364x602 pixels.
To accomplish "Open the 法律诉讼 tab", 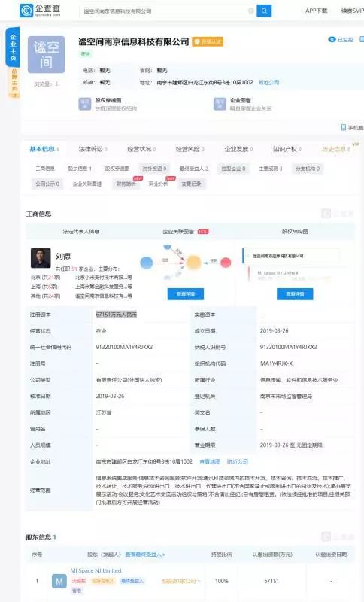I will click(x=93, y=149).
